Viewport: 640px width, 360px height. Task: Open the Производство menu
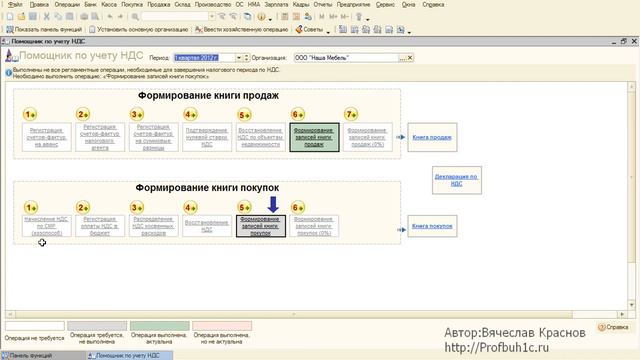tap(213, 4)
